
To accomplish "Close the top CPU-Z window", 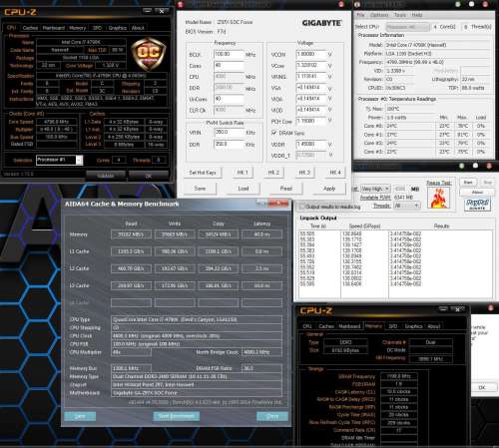I will (162, 11).
